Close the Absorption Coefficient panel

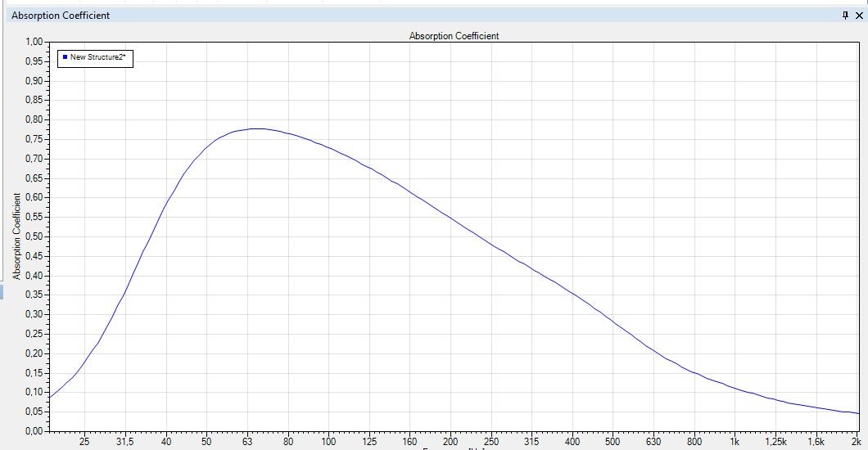858,16
